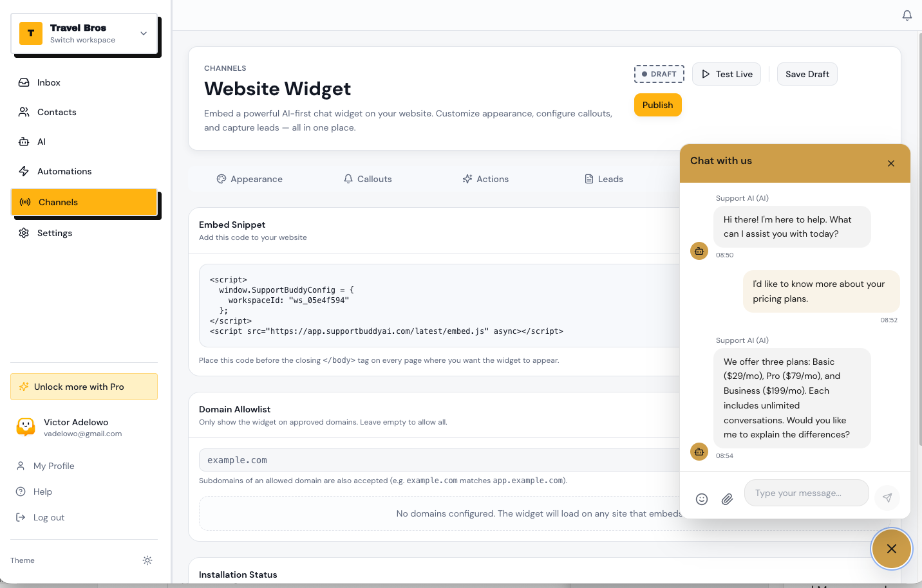
Task: Click the send message arrow icon
Action: (887, 497)
